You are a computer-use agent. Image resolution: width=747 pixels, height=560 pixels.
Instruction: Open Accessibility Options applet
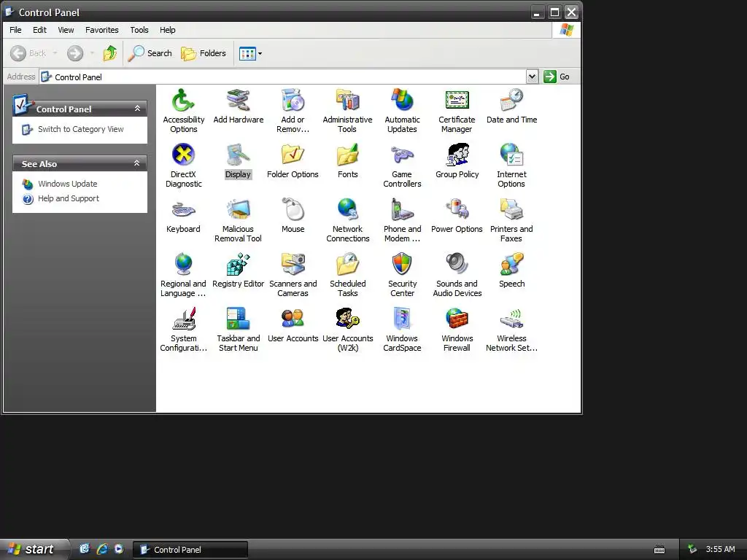183,101
